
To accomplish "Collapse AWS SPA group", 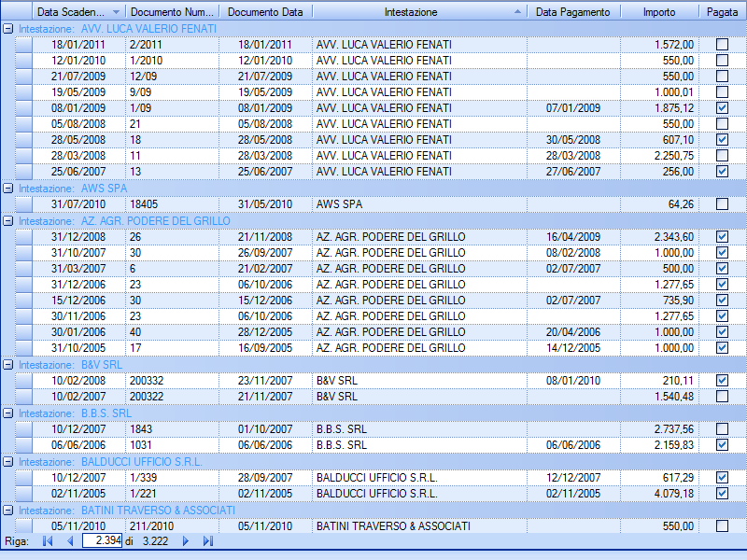I will (x=7, y=189).
